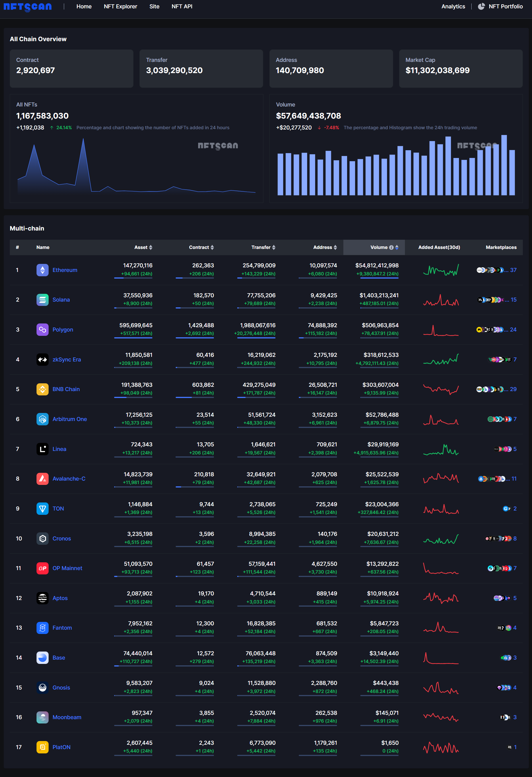Click Ethereum volume value $54,812,412,998

pos(377,265)
